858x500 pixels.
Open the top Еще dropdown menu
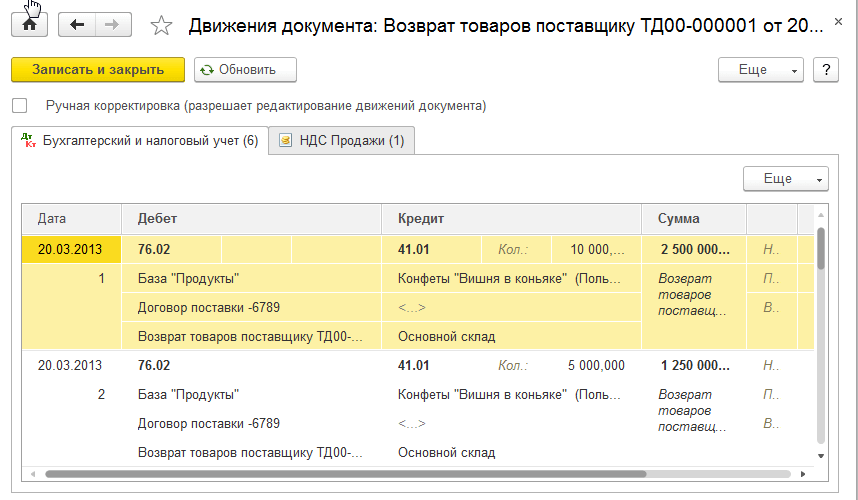click(761, 70)
